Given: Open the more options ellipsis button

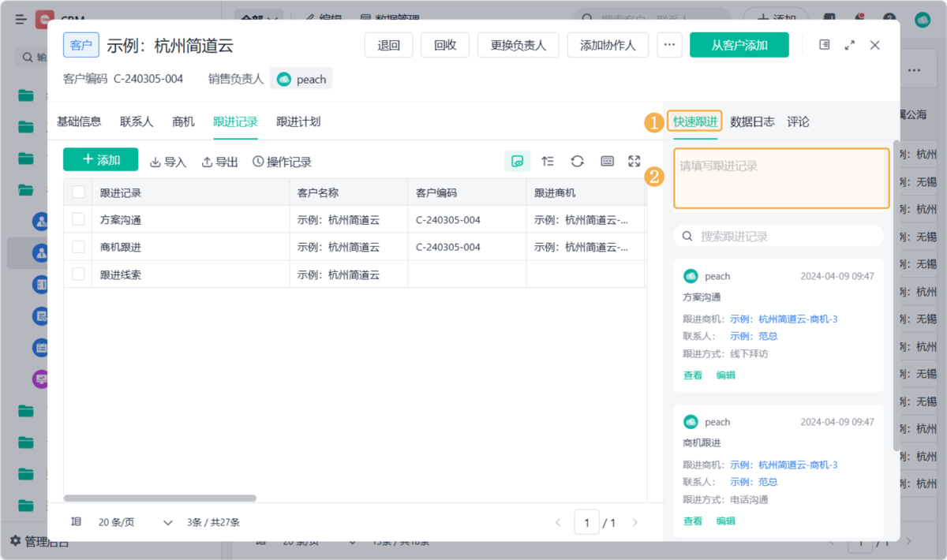Looking at the screenshot, I should click(x=669, y=45).
